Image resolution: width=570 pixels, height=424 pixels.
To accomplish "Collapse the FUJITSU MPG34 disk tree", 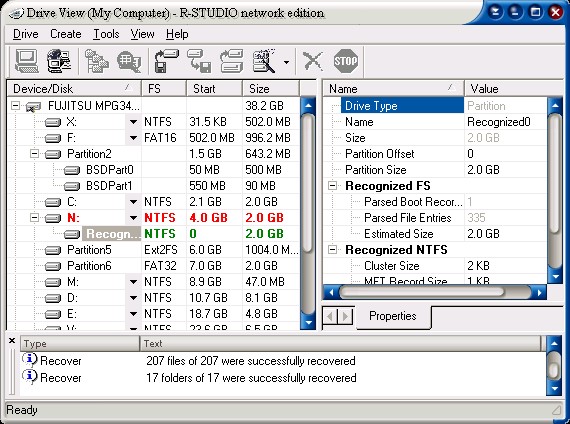I will pos(15,106).
